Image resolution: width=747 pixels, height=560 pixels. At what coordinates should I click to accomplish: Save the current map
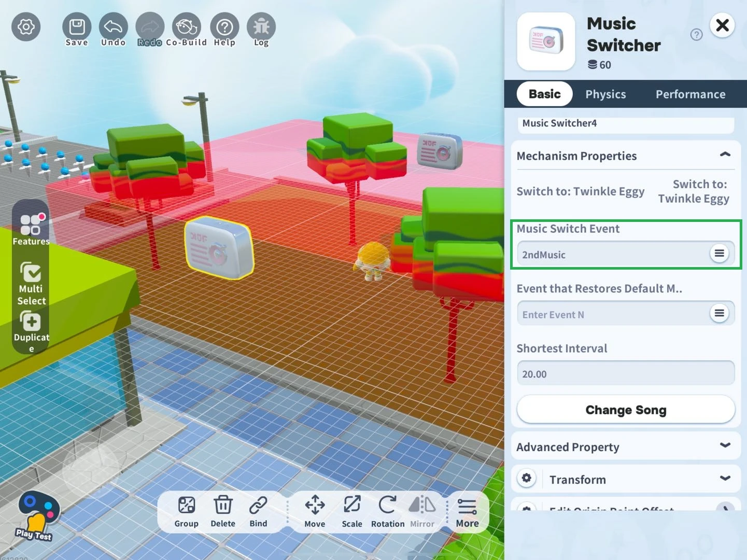coord(77,30)
